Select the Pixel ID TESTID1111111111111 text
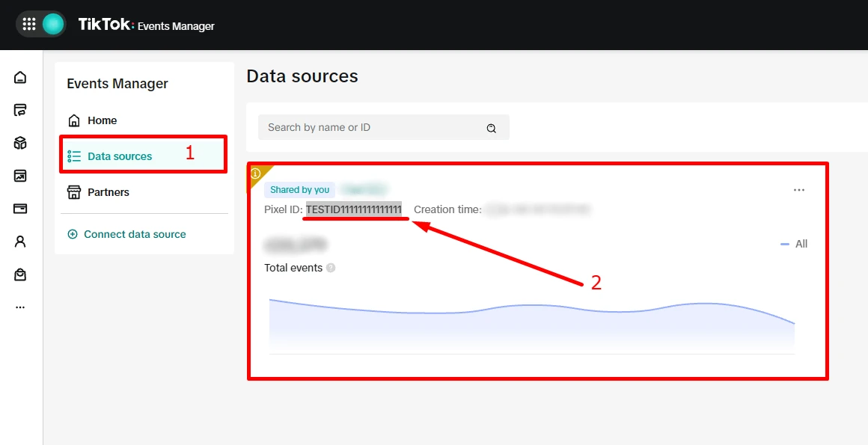 tap(354, 209)
